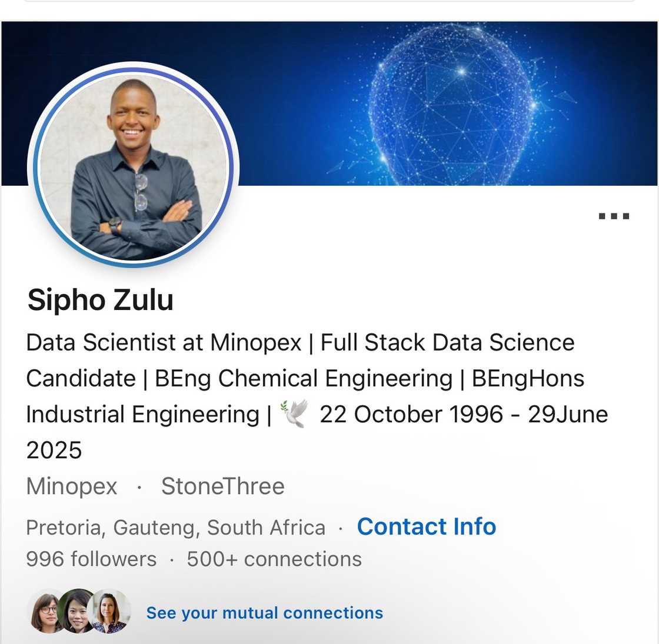Click the '22 October 1996' date text
Image resolution: width=659 pixels, height=644 pixels.
[411, 415]
